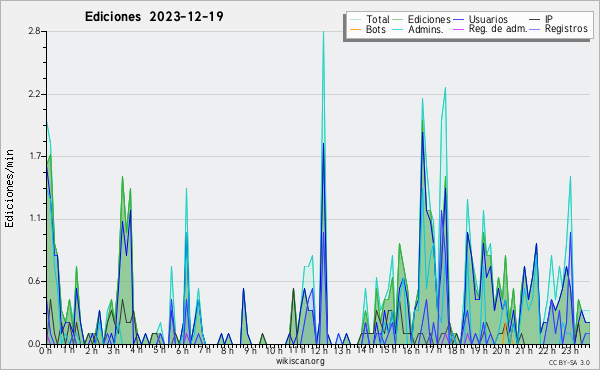Select the 'Reg. de adm.' legend entry
Screen dimensions: 600x370
click(491, 29)
